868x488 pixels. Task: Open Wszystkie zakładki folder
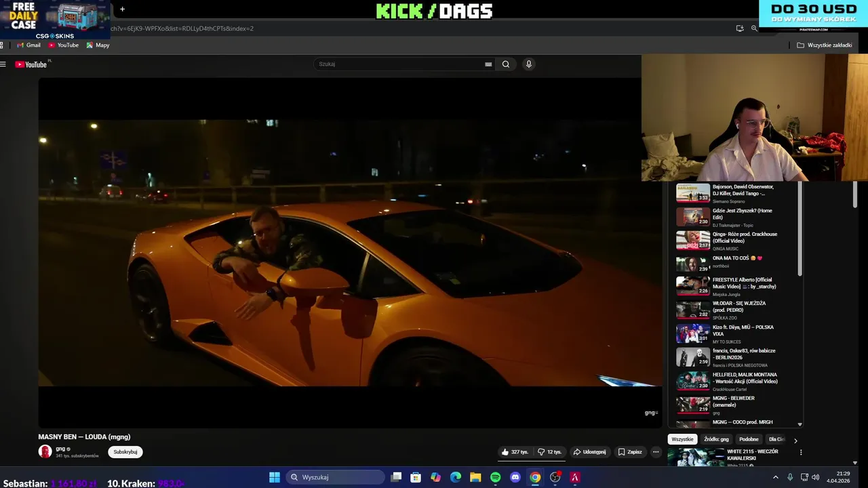coord(824,45)
